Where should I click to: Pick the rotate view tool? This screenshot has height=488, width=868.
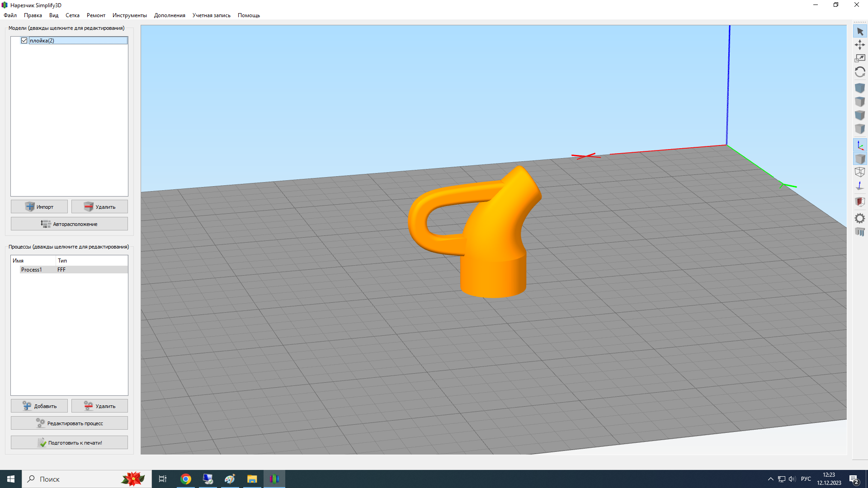pyautogui.click(x=860, y=72)
